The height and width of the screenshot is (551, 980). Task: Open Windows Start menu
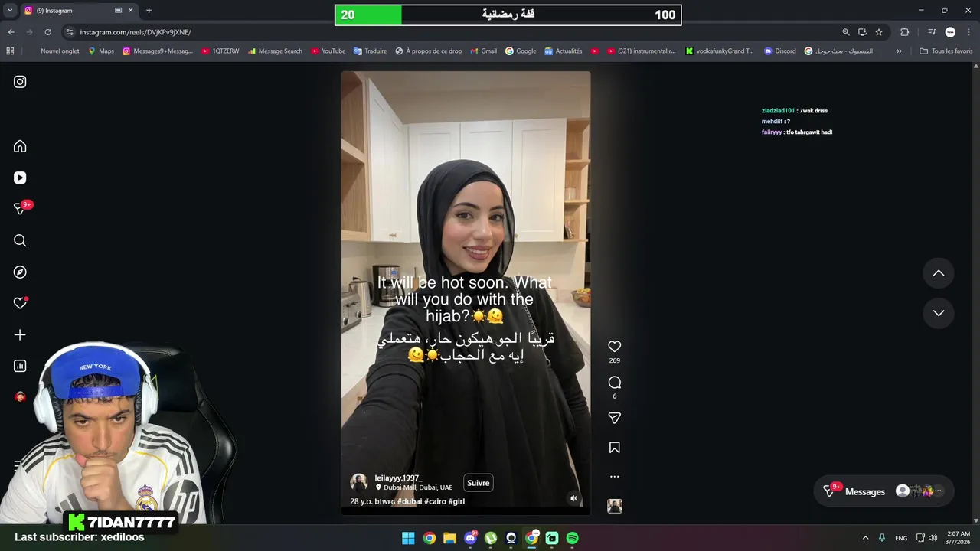tap(408, 538)
